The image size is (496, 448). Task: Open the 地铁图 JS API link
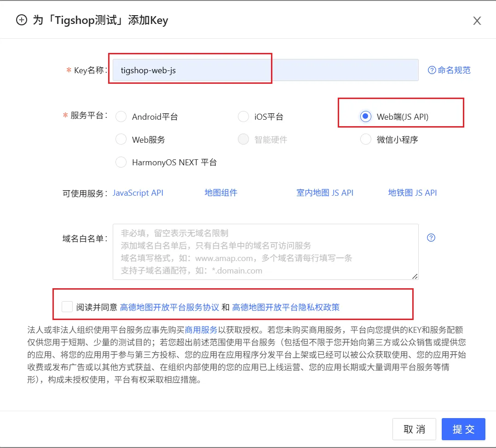tap(412, 193)
